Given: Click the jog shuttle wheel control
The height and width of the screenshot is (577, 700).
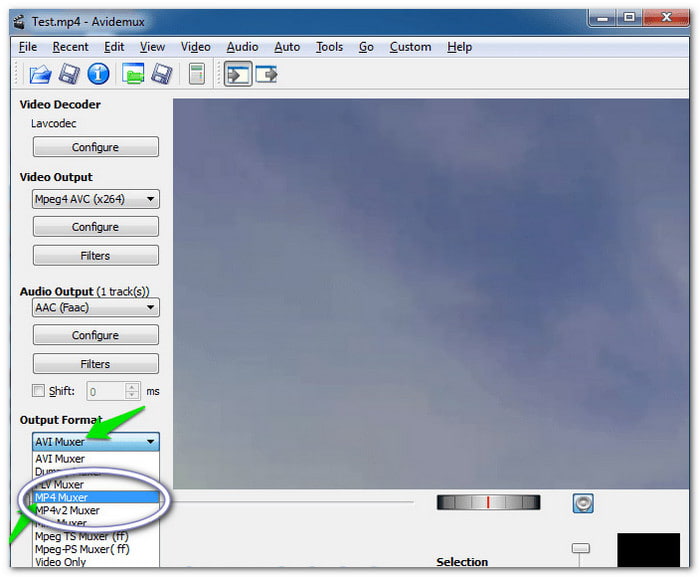Looking at the screenshot, I should coord(488,502).
